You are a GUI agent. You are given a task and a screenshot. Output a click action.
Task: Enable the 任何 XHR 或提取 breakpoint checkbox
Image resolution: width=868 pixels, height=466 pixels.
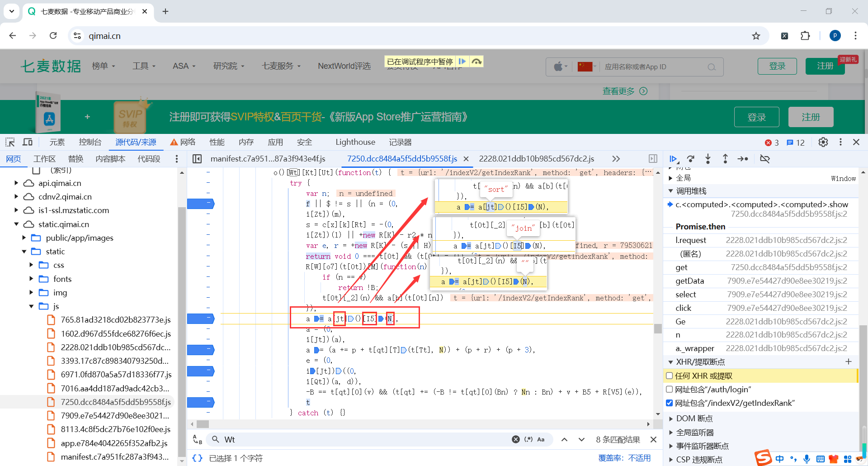(x=669, y=376)
